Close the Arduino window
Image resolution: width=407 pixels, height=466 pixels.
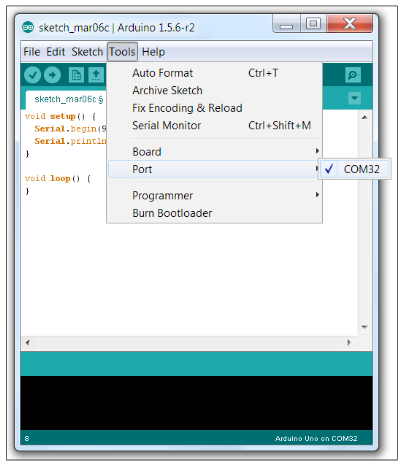pyautogui.click(x=350, y=23)
